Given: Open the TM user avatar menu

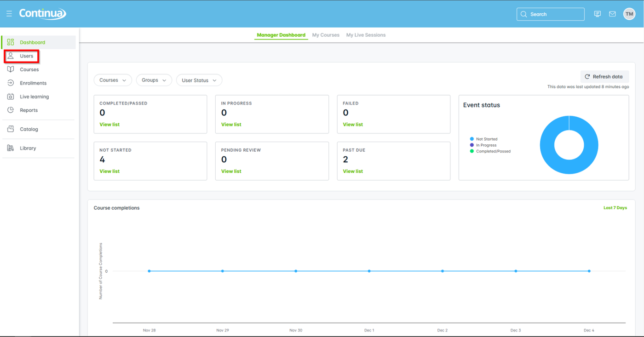Looking at the screenshot, I should click(629, 14).
